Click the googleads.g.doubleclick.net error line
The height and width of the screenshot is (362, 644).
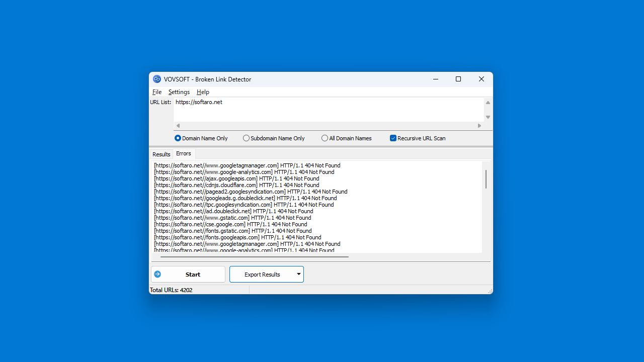pyautogui.click(x=246, y=198)
